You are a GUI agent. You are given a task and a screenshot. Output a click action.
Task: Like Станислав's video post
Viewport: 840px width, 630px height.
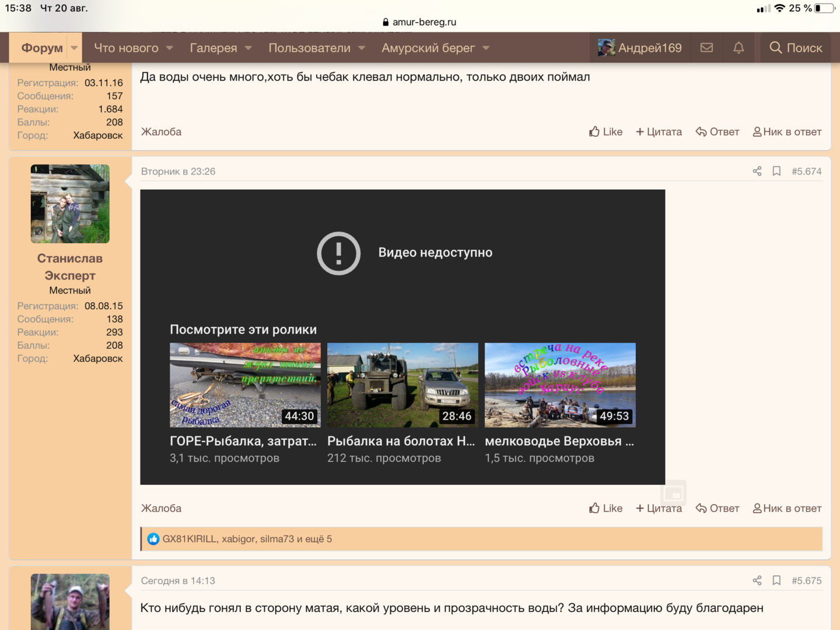pyautogui.click(x=605, y=508)
